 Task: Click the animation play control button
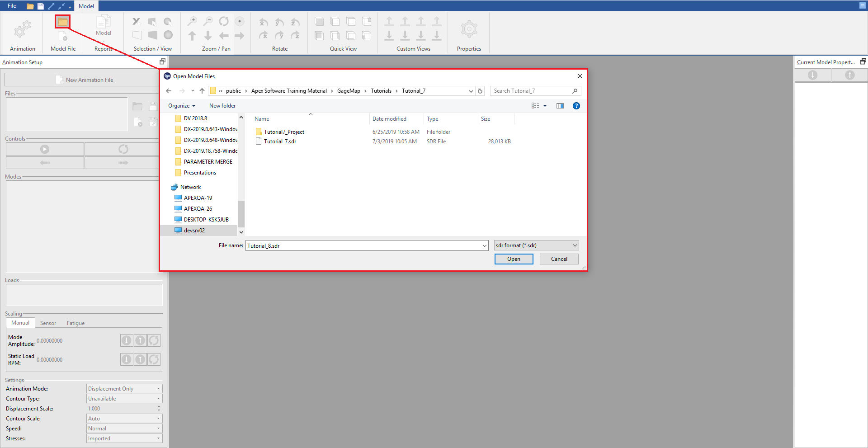[x=45, y=149]
